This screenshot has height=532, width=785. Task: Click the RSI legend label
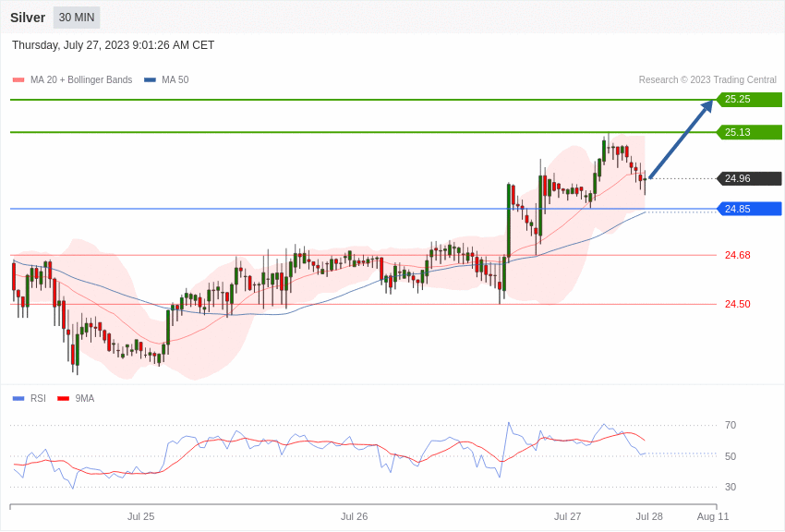[38, 399]
